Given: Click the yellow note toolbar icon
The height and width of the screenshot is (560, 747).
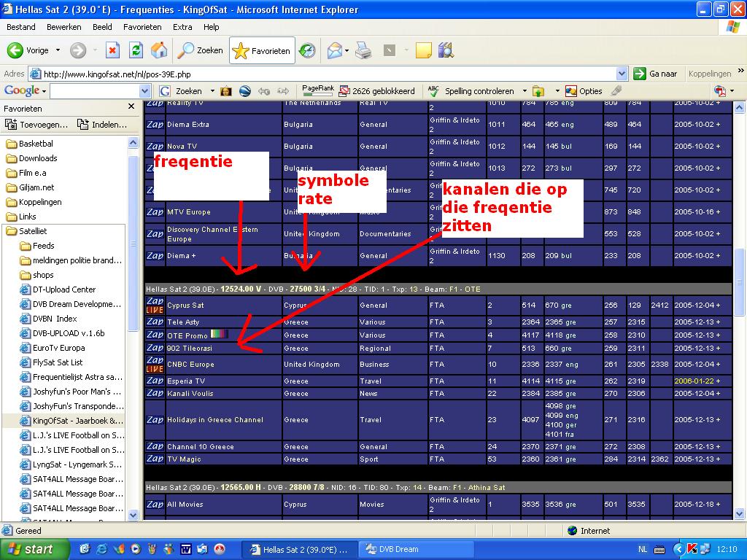Looking at the screenshot, I should (x=423, y=50).
